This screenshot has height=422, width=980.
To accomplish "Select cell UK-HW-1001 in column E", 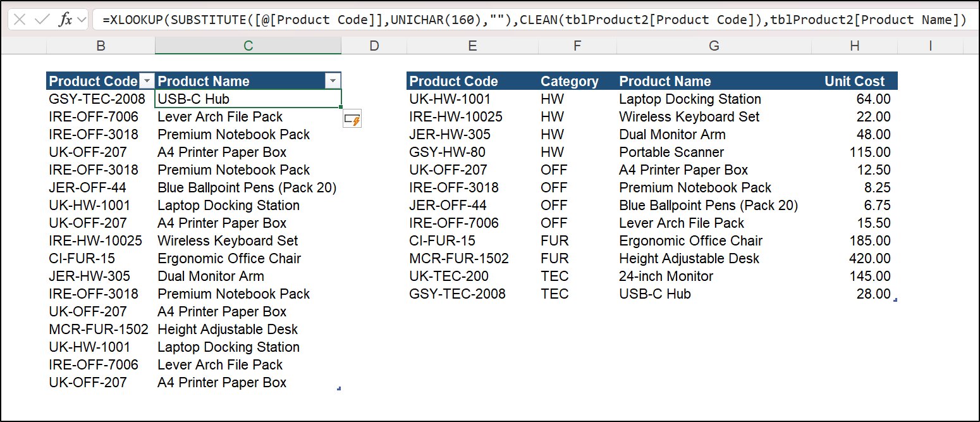I will [x=472, y=99].
